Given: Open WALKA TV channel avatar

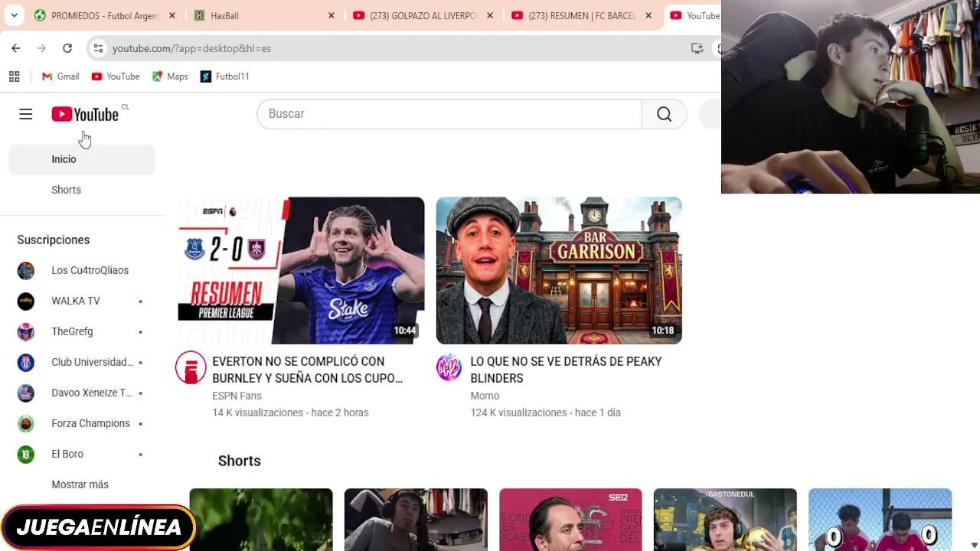Looking at the screenshot, I should (26, 301).
